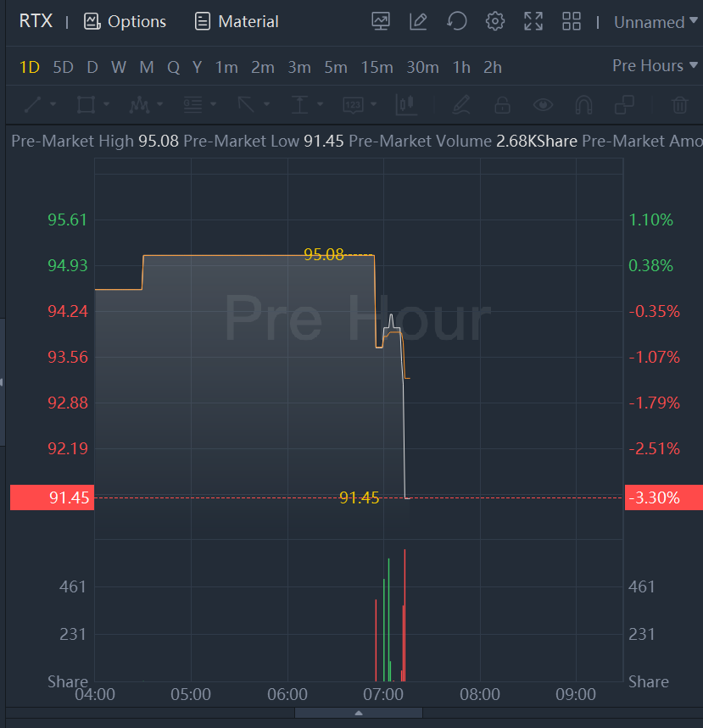Expand the Pre Hours dropdown
703x728 pixels.
click(x=655, y=66)
